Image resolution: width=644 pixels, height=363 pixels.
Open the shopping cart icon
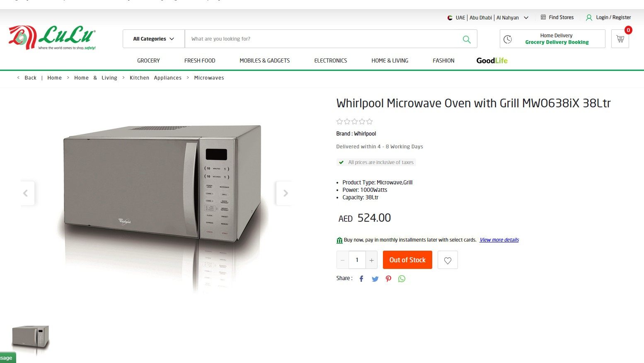(x=620, y=39)
